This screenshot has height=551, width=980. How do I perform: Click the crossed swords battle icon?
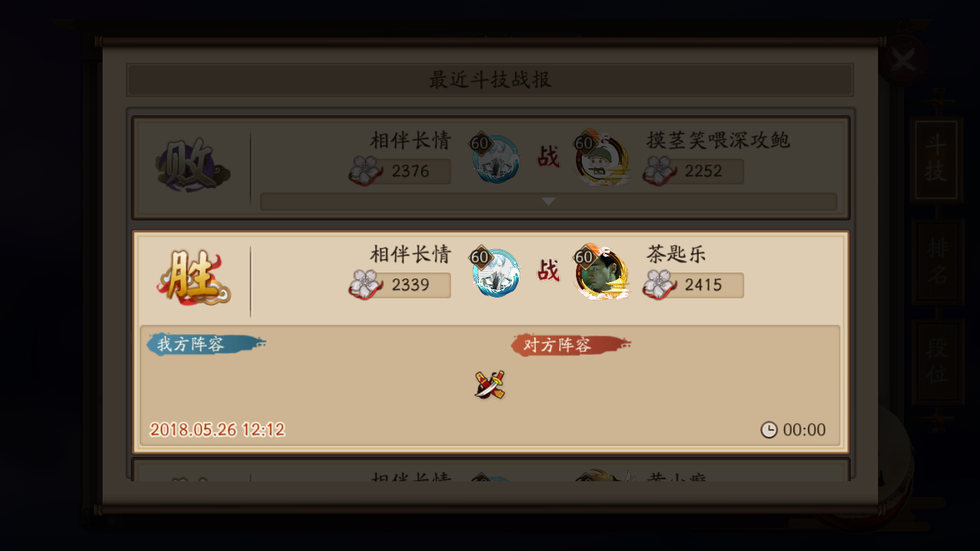tap(489, 384)
